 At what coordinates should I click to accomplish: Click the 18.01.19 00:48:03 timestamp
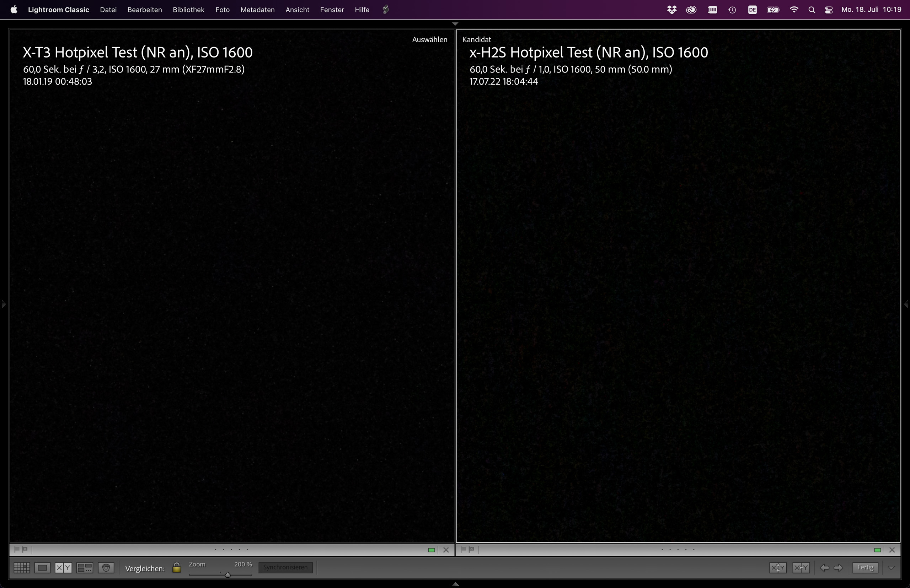pos(57,81)
